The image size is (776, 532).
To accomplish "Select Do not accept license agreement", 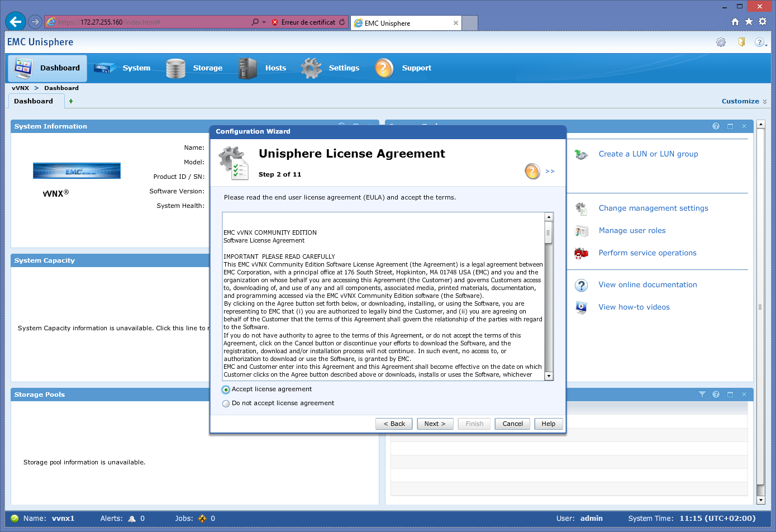I will tap(226, 403).
